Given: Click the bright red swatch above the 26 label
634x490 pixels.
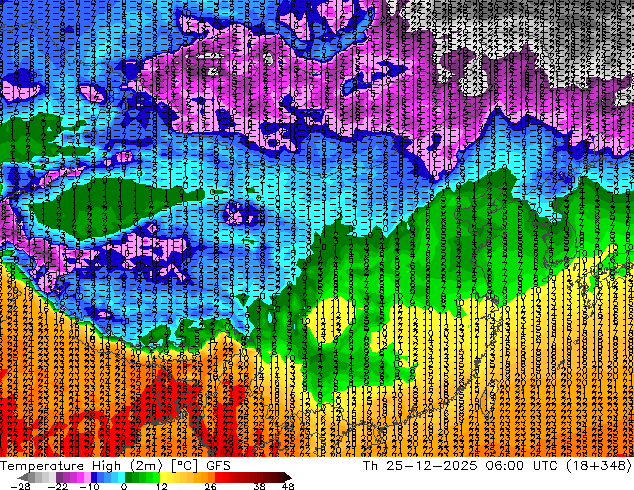Looking at the screenshot, I should point(218,477).
